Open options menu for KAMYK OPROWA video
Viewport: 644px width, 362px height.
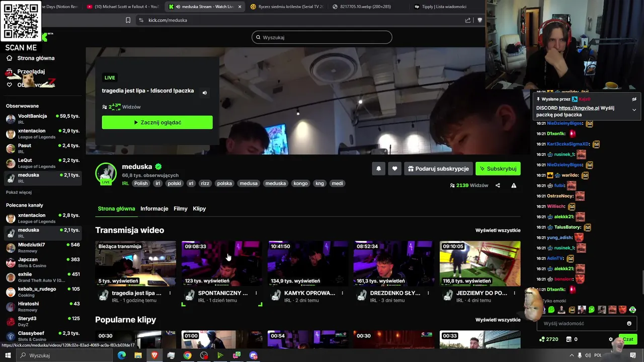click(342, 293)
